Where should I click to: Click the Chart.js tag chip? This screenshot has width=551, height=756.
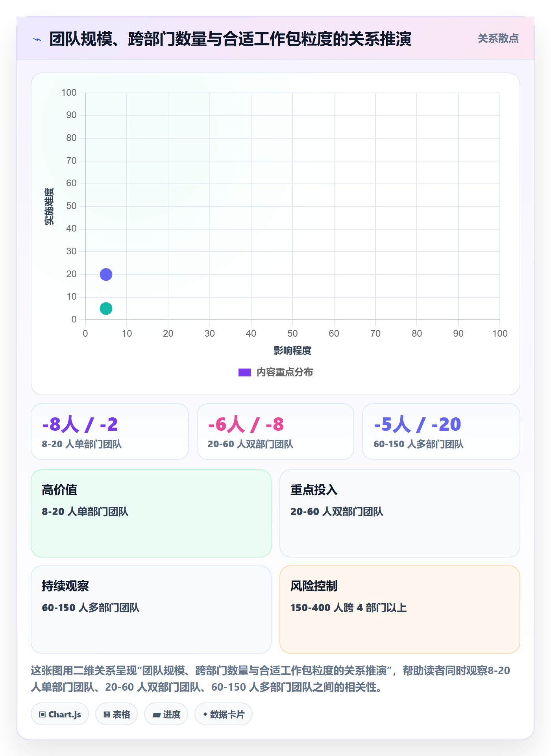(x=60, y=714)
